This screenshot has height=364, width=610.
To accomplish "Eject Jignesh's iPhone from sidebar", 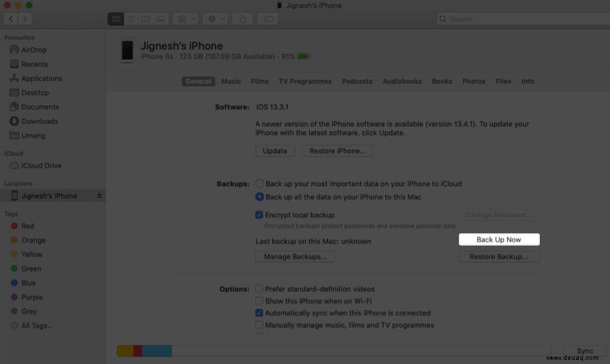I will click(x=99, y=196).
